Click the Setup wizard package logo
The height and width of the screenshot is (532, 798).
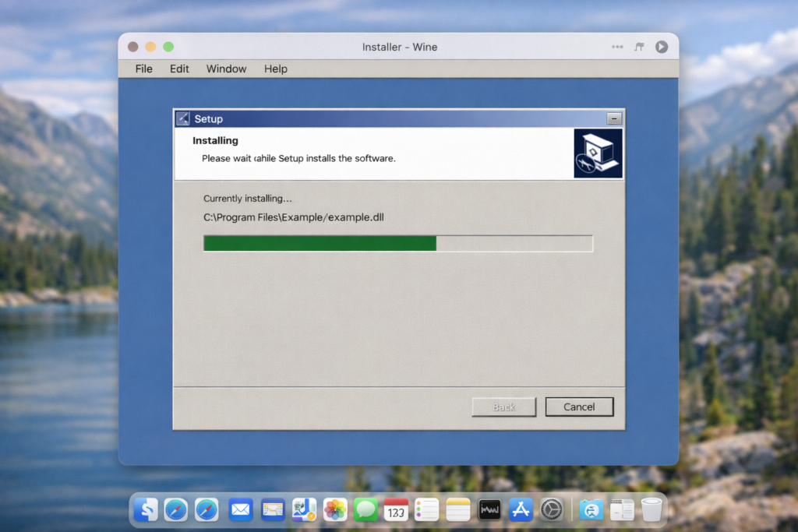click(x=598, y=153)
